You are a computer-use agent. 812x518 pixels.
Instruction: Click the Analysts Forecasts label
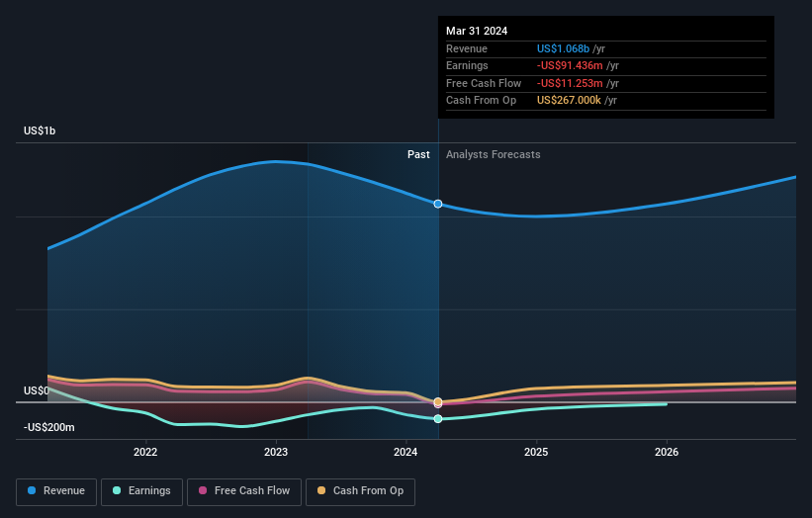pyautogui.click(x=493, y=155)
